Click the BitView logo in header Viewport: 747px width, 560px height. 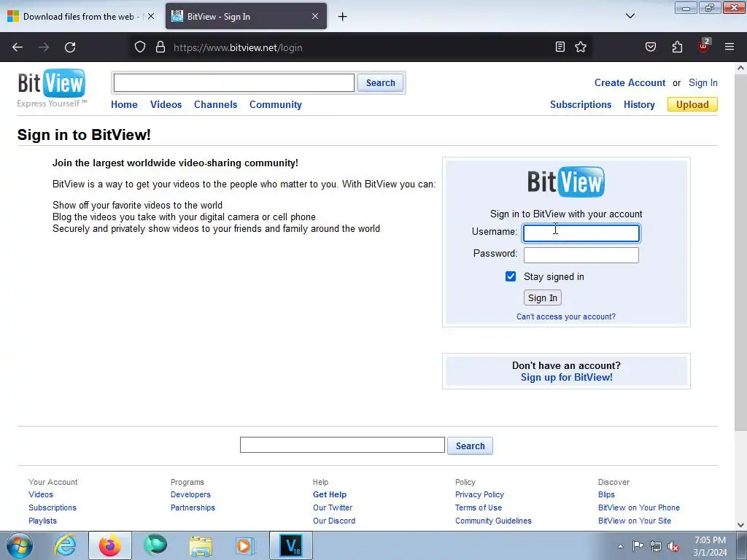[x=52, y=88]
